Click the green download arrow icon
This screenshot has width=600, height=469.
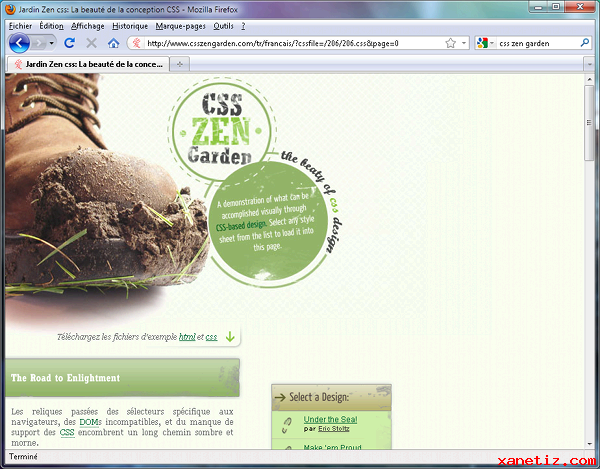point(230,337)
